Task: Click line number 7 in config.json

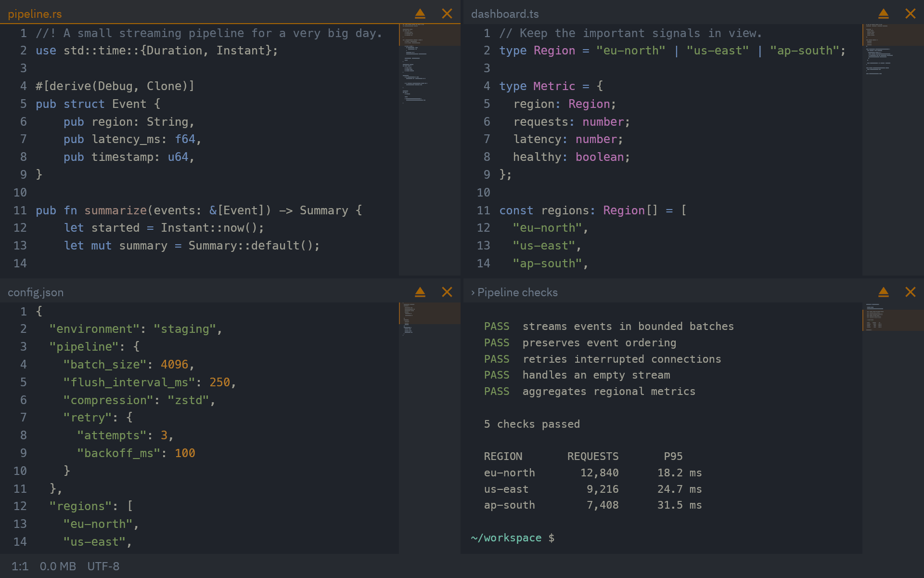Action: coord(23,418)
